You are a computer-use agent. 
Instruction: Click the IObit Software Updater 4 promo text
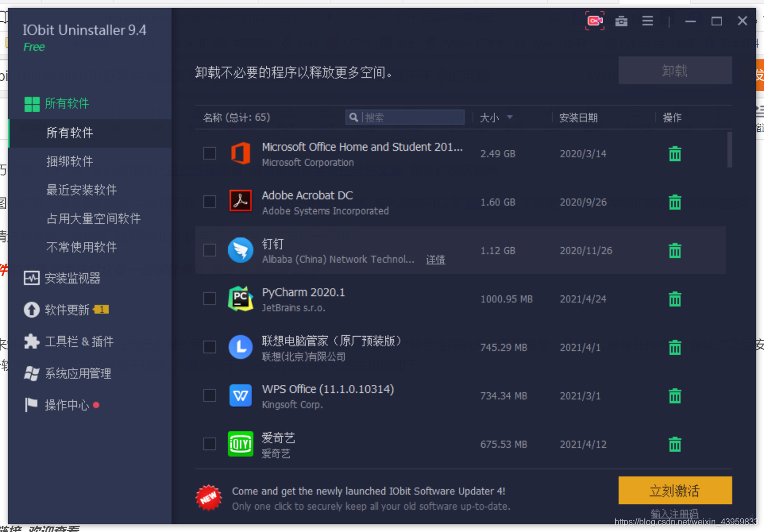[x=368, y=491]
